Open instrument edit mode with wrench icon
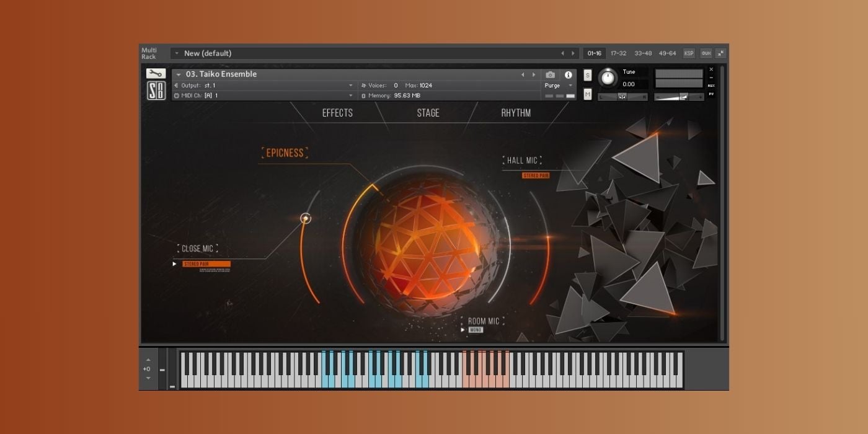The width and height of the screenshot is (868, 434). (x=156, y=74)
